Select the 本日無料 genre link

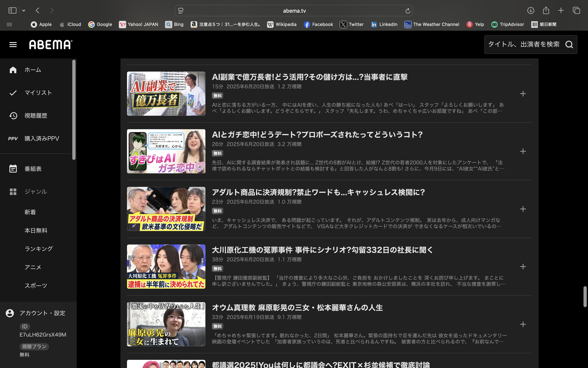point(36,230)
